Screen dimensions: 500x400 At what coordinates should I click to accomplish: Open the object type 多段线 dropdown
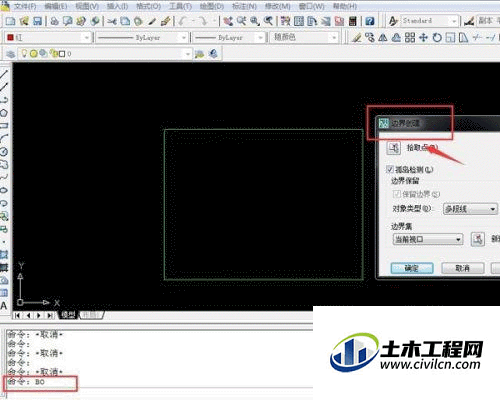pyautogui.click(x=470, y=209)
